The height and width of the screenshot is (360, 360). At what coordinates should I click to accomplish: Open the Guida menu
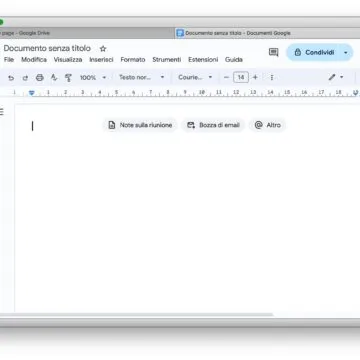tap(234, 60)
